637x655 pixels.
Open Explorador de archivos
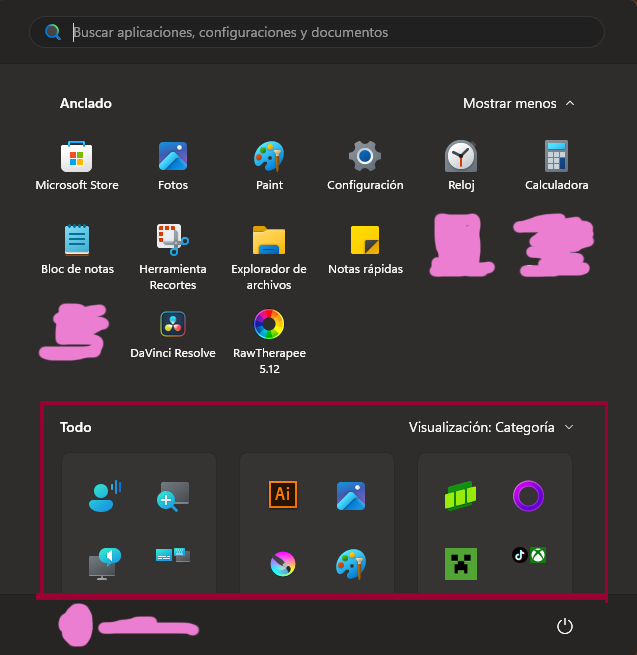click(x=269, y=257)
